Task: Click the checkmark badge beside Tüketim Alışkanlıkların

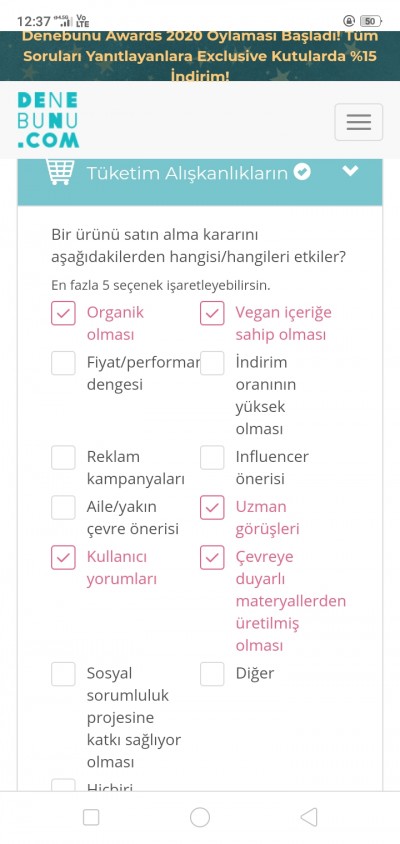Action: click(x=303, y=173)
